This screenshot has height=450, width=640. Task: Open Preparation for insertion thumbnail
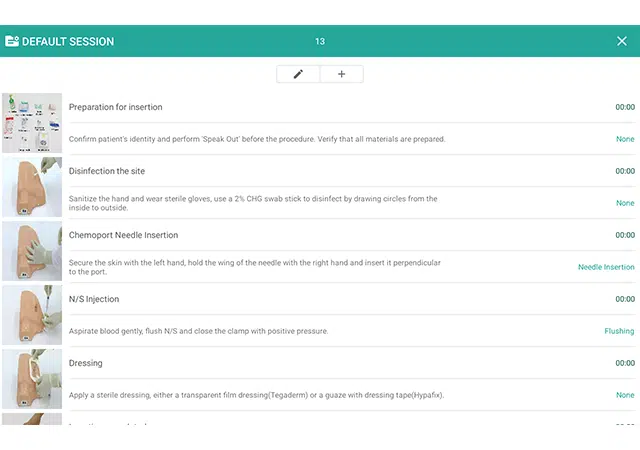pyautogui.click(x=32, y=123)
